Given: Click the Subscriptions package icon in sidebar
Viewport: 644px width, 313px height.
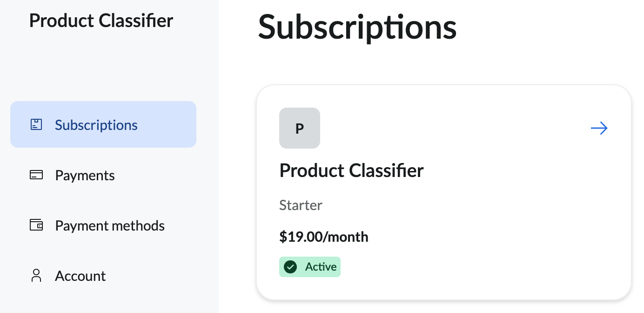Looking at the screenshot, I should coord(36,124).
